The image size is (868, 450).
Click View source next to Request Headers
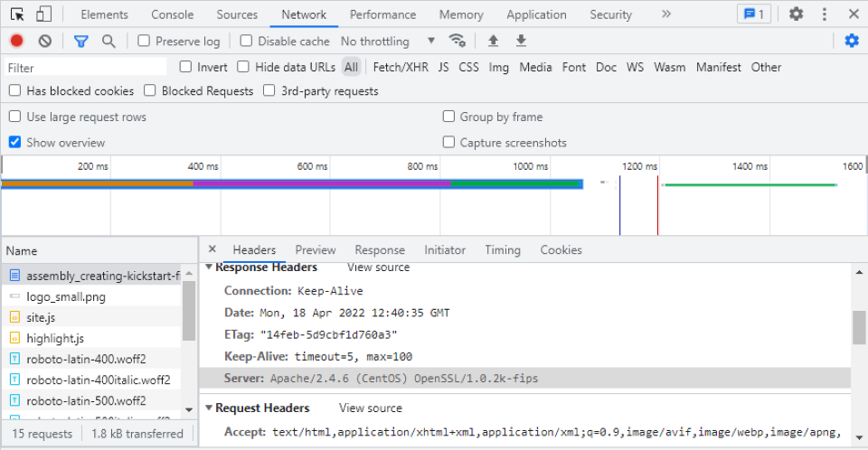(370, 408)
